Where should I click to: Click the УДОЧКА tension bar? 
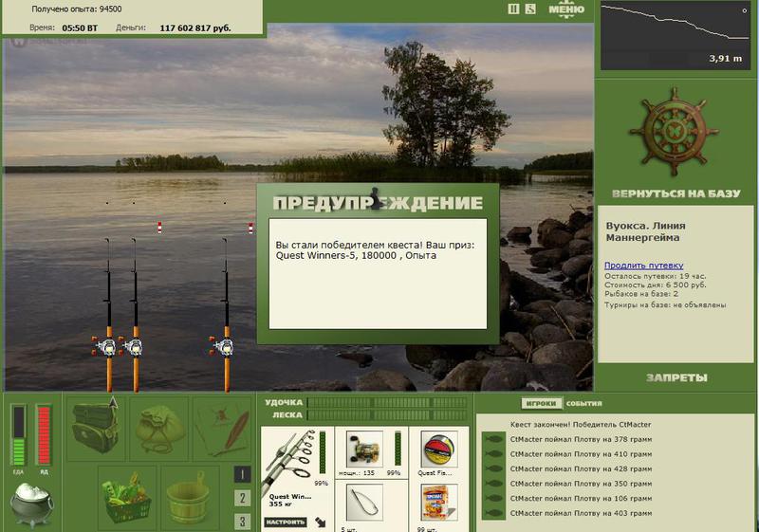(x=387, y=402)
